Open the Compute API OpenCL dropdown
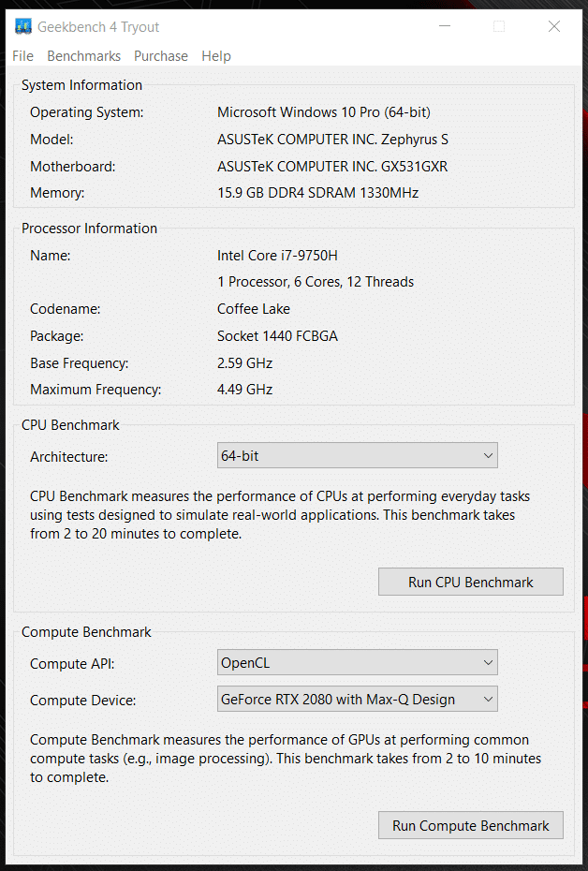The height and width of the screenshot is (871, 588). [357, 663]
